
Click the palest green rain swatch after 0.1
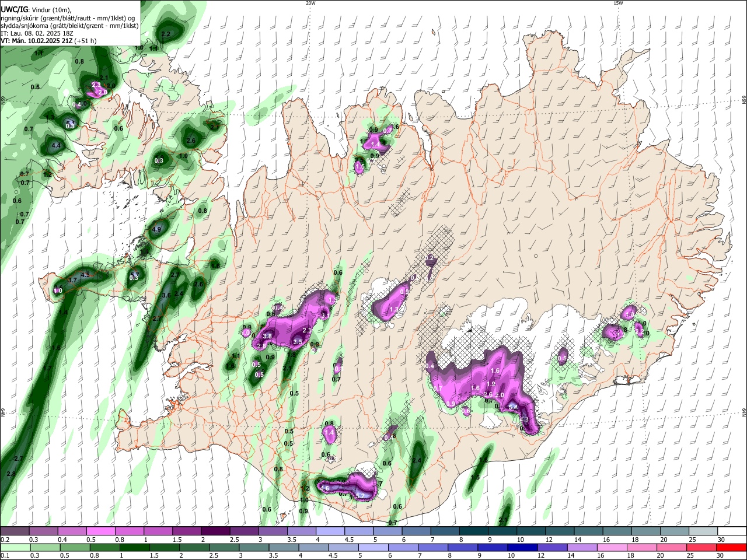[x=15, y=547]
